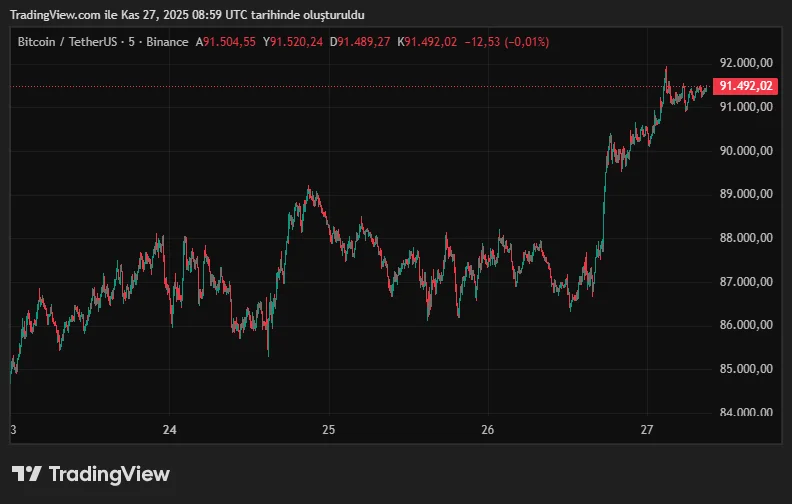Viewport: 792px width, 504px height.
Task: Click the header text with the creation timestamp
Action: 187,14
